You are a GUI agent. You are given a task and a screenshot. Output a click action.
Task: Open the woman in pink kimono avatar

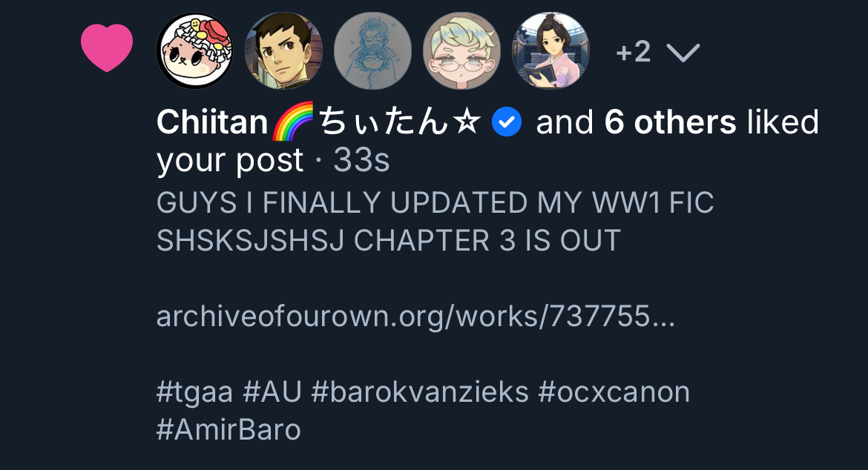(x=550, y=51)
